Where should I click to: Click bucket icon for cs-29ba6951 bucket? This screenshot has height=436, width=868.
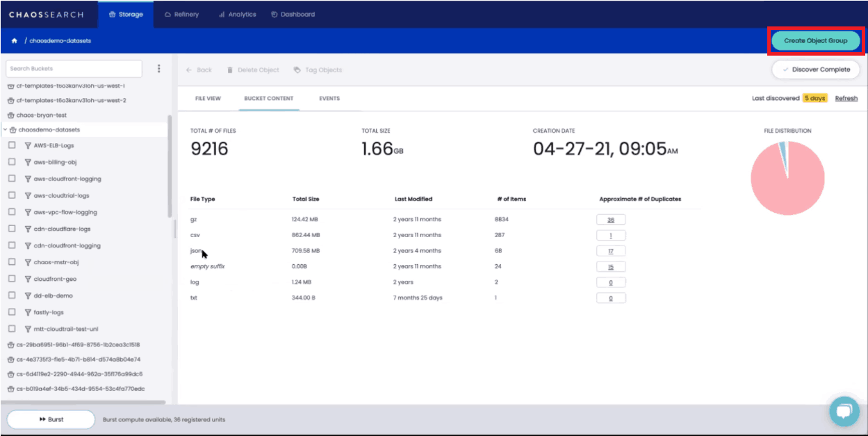[10, 344]
